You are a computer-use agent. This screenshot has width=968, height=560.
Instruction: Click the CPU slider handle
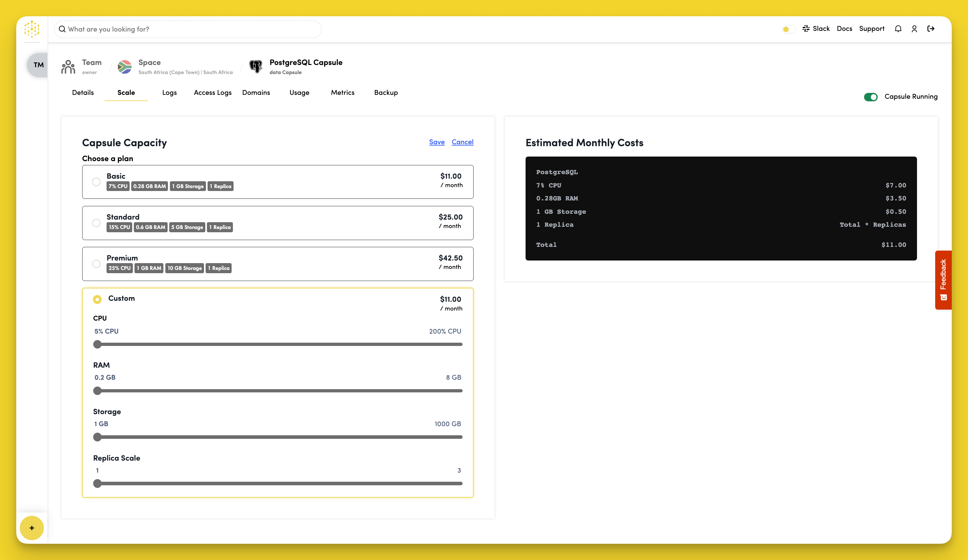[97, 345]
